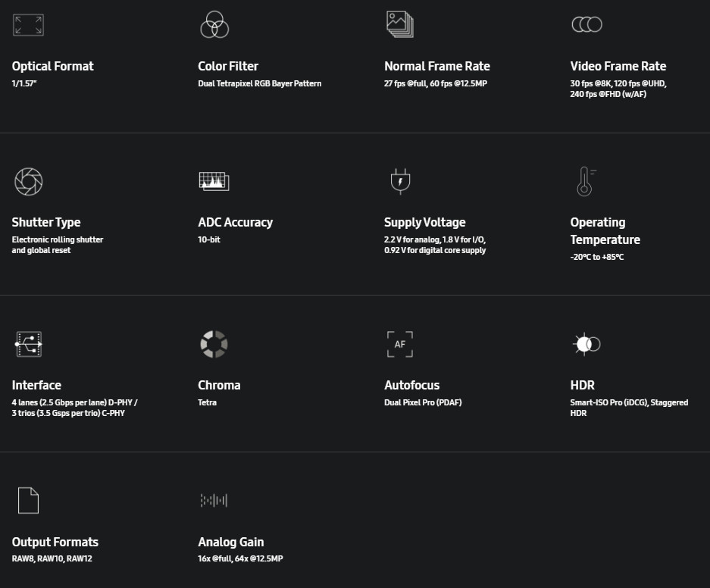Click the RAW8, RAW10, RAW12 text

click(52, 558)
